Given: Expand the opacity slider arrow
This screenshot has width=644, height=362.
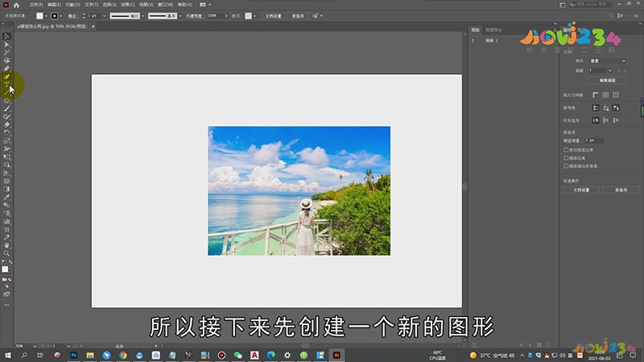Looking at the screenshot, I should click(x=226, y=16).
